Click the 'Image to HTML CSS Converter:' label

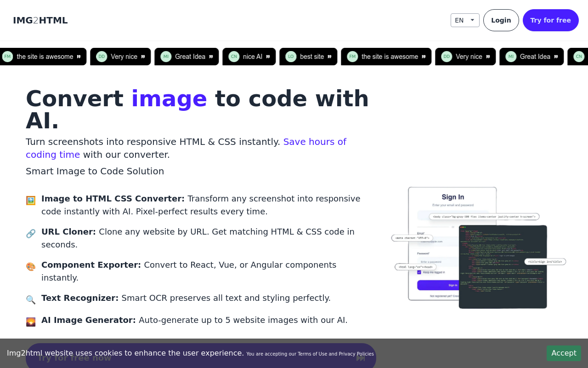pos(113,199)
